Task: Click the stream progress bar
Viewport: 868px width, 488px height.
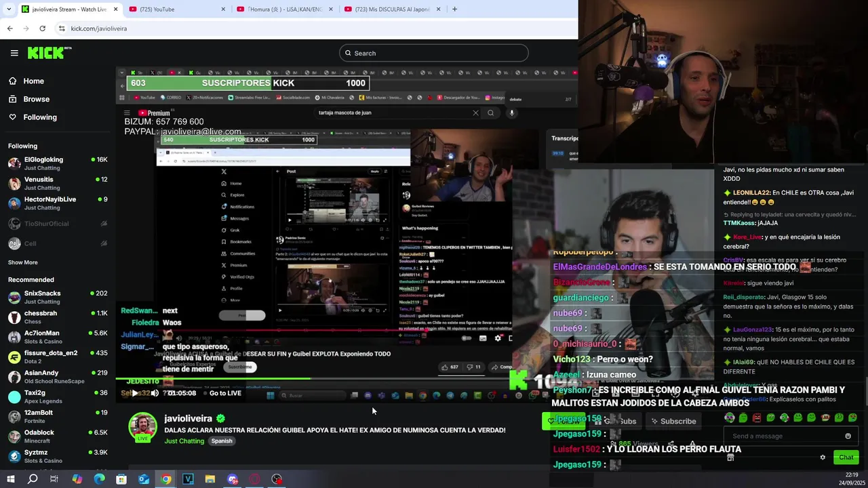Action: (x=347, y=379)
